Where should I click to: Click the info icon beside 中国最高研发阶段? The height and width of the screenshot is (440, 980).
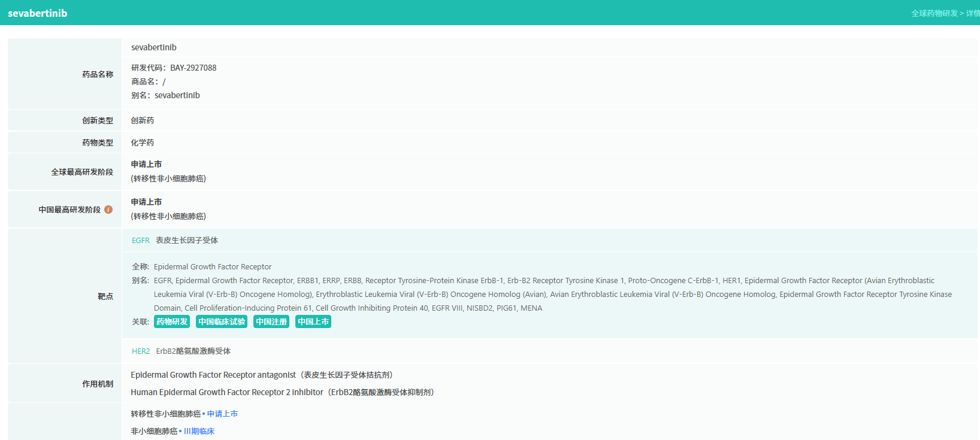(x=108, y=210)
